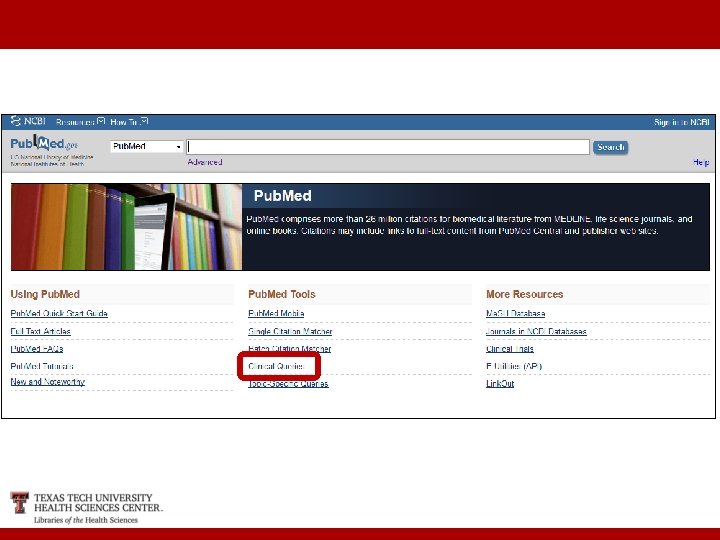The width and height of the screenshot is (720, 540).
Task: Open the Help link
Action: [x=701, y=162]
